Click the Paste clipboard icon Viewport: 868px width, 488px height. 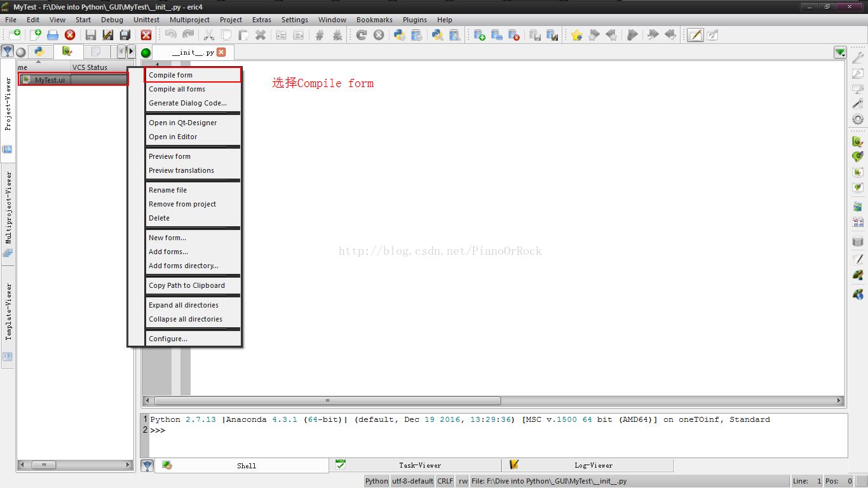pos(243,35)
